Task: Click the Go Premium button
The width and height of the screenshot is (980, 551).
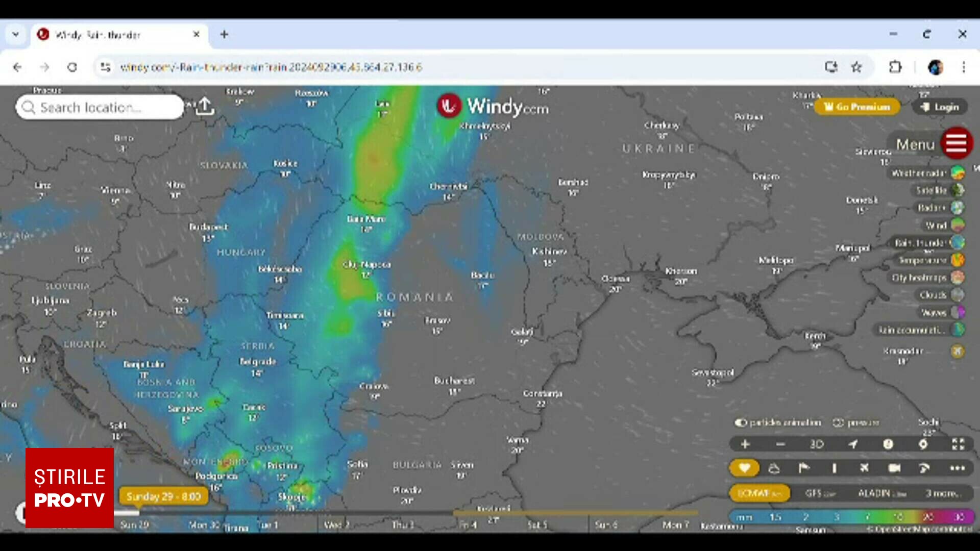Action: click(857, 107)
